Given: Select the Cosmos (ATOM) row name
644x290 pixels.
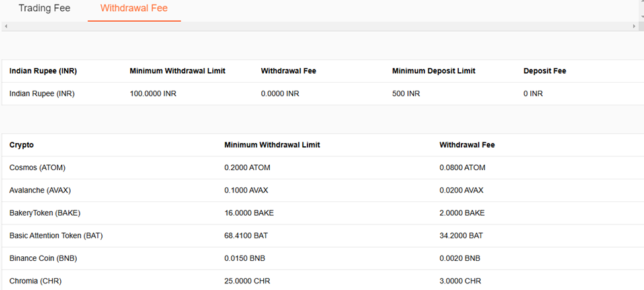Looking at the screenshot, I should pyautogui.click(x=37, y=168).
